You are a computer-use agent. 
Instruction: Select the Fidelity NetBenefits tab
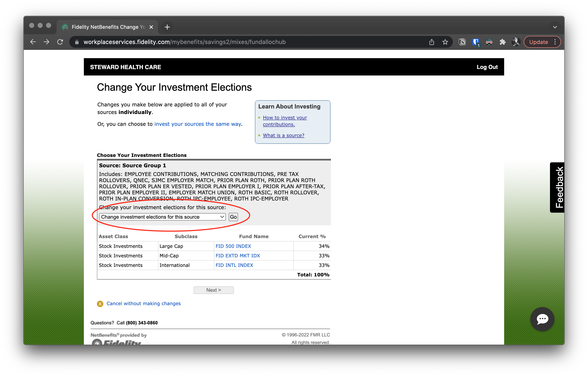(108, 27)
